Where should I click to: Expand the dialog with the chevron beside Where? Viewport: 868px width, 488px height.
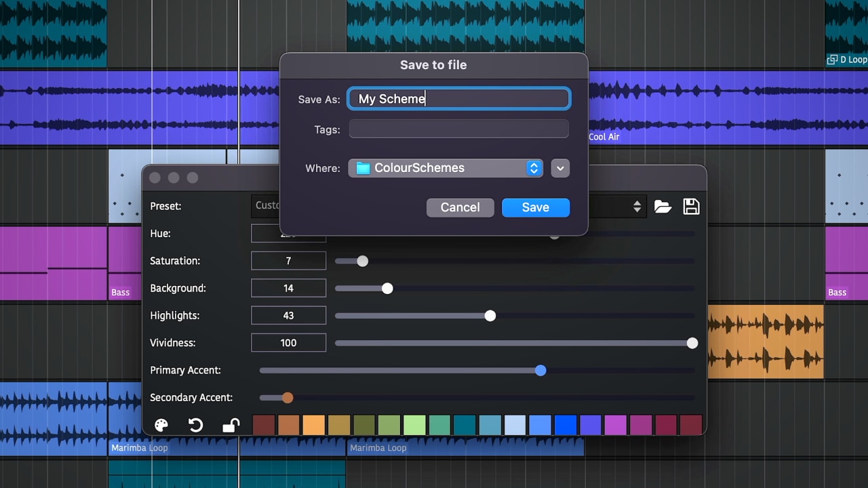click(559, 168)
